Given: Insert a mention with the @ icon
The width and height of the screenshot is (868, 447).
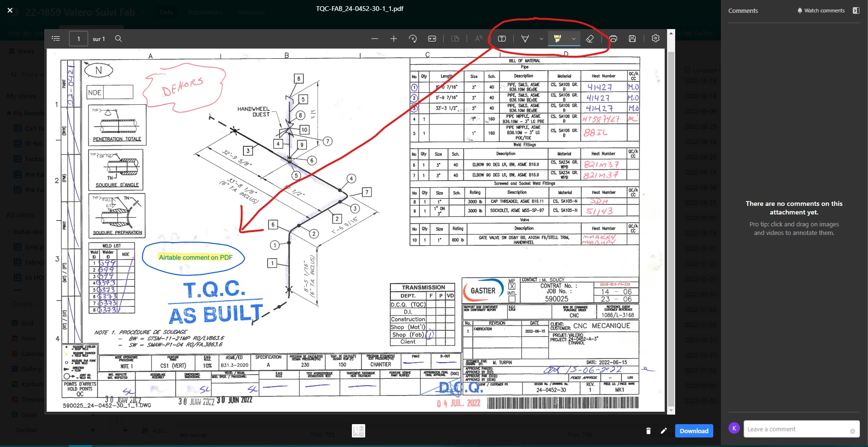Looking at the screenshot, I should (852, 431).
